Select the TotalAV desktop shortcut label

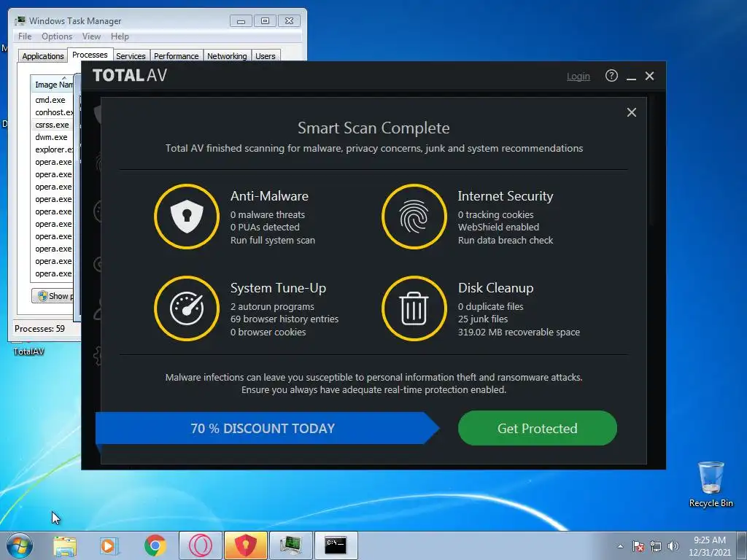(x=28, y=351)
